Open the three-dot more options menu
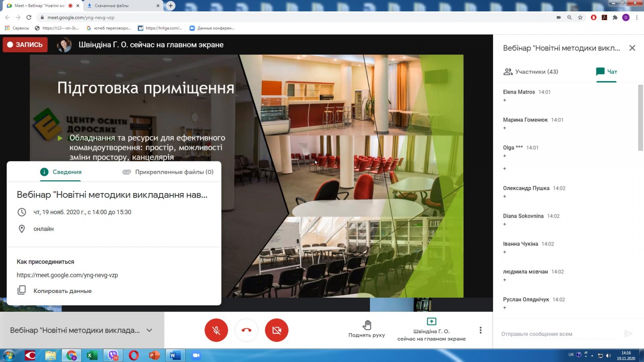The height and width of the screenshot is (362, 644). point(480,330)
